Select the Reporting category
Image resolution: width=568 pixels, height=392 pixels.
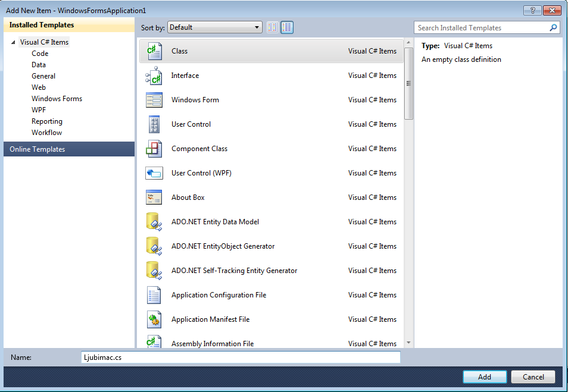pyautogui.click(x=46, y=121)
